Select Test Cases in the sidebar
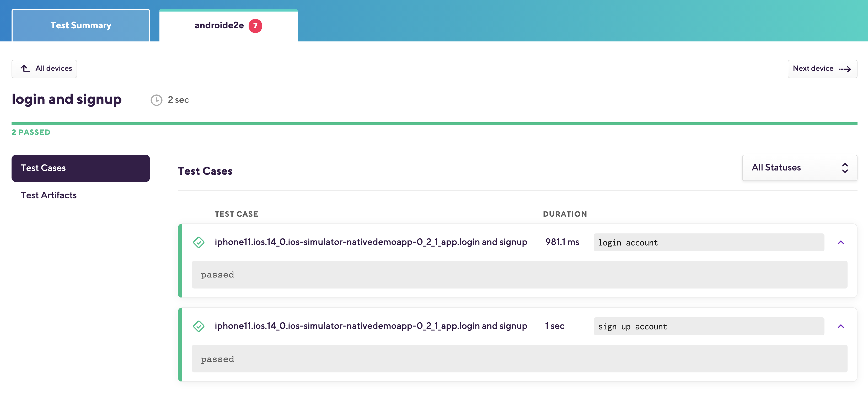This screenshot has width=868, height=406. click(x=81, y=168)
